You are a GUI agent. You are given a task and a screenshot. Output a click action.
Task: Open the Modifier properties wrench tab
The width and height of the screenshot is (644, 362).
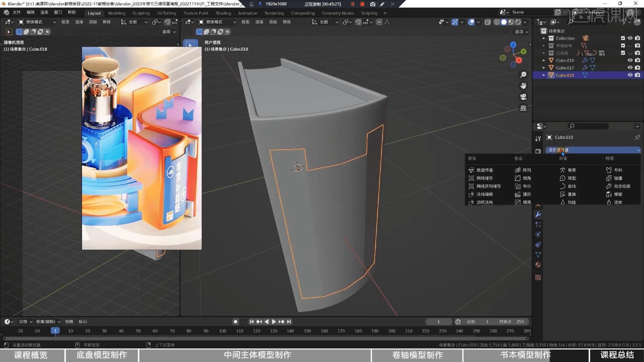point(538,215)
